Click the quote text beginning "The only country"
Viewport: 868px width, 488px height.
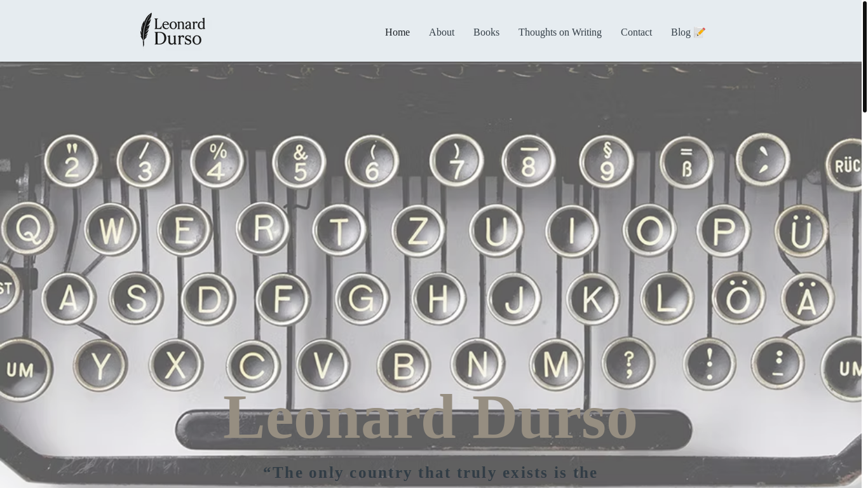[430, 473]
